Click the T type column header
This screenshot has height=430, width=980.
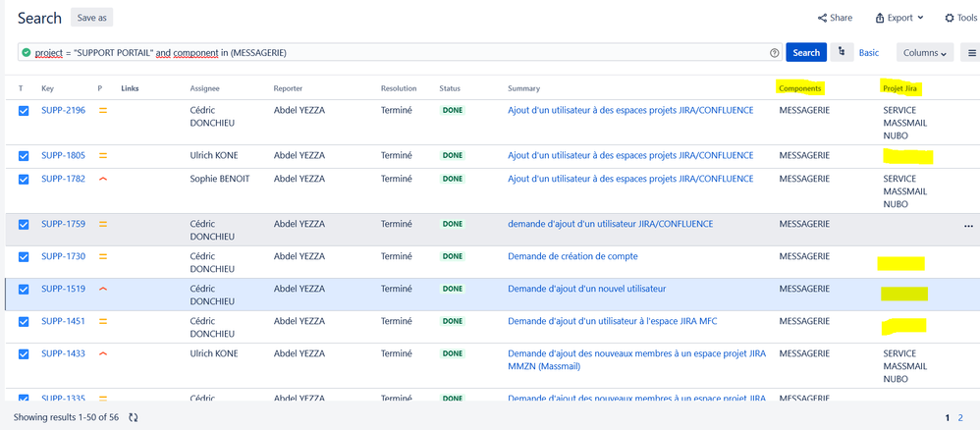pos(21,88)
